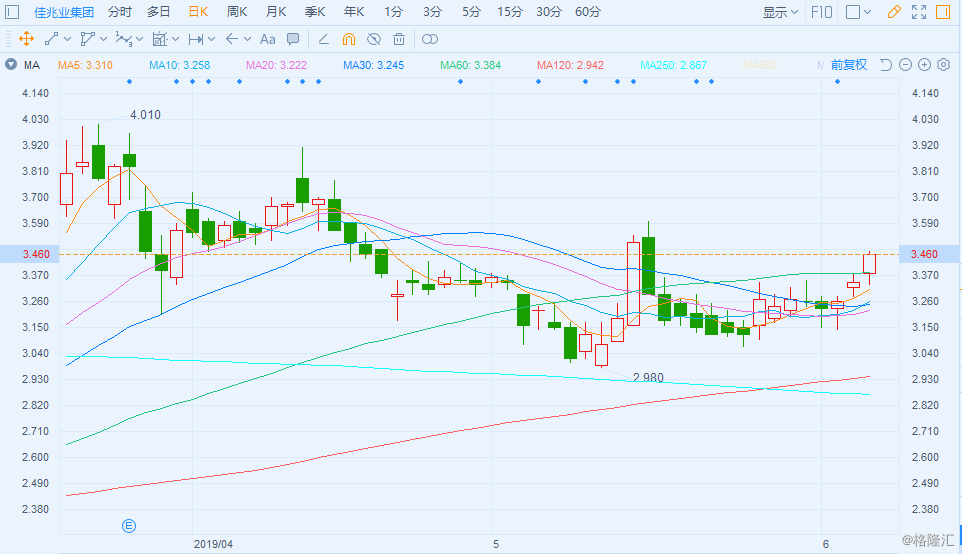Image resolution: width=962 pixels, height=554 pixels.
Task: Switch to 周K weekly tab
Action: point(237,12)
